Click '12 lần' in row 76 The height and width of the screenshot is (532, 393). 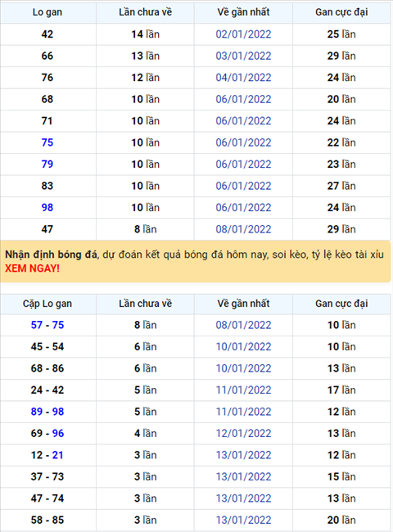point(145,78)
